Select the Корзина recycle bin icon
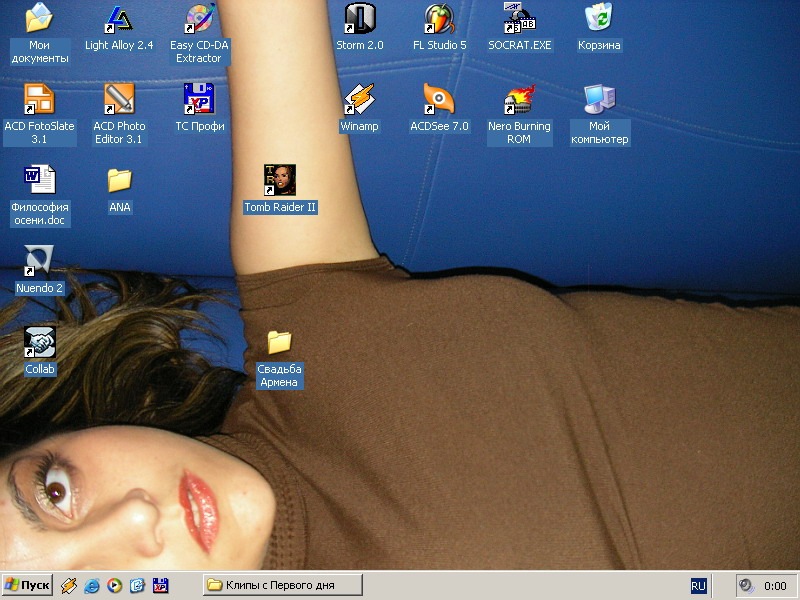 [x=599, y=19]
